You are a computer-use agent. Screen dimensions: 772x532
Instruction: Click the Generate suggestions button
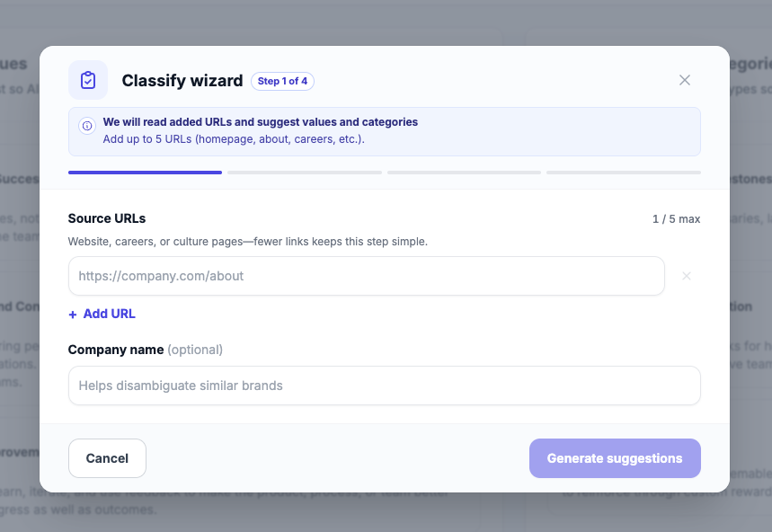(615, 458)
